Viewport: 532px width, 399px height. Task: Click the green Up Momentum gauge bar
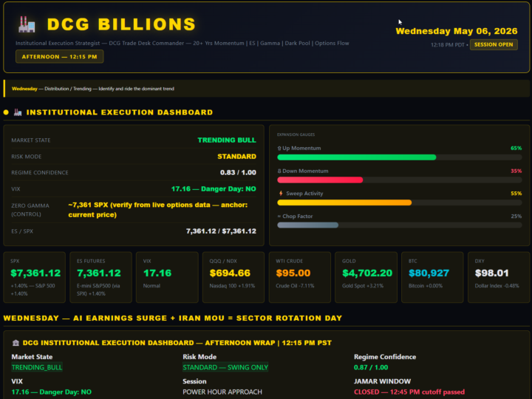357,157
